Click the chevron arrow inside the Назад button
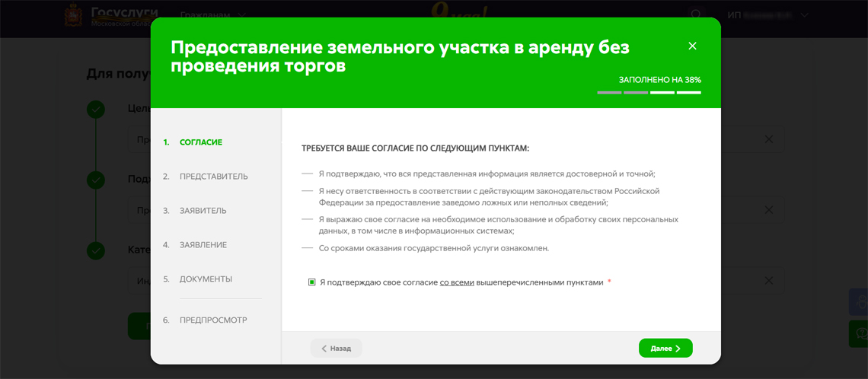This screenshot has height=379, width=868. pyautogui.click(x=324, y=349)
